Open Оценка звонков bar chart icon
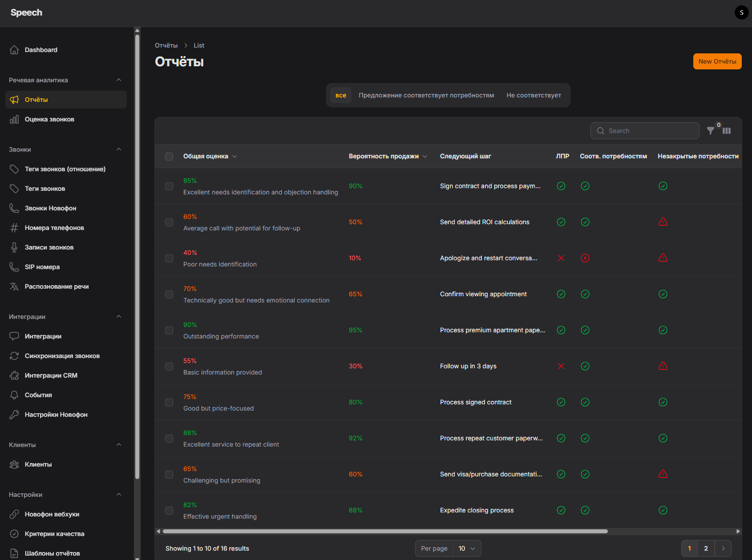 click(x=14, y=119)
